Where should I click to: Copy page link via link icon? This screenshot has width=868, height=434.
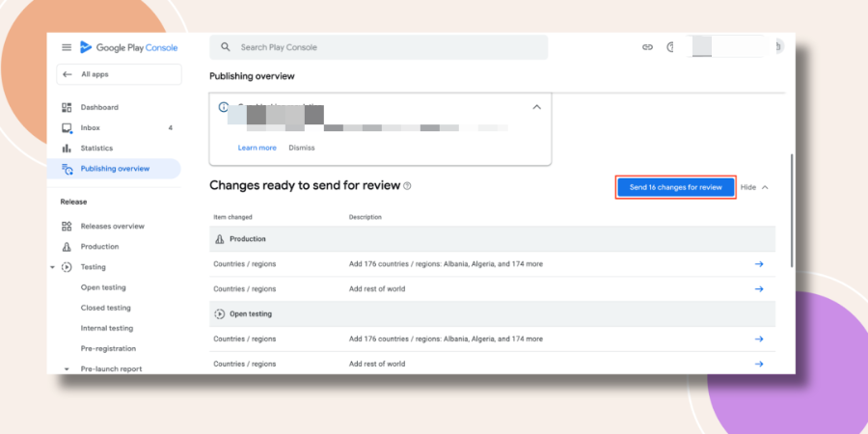pos(647,47)
